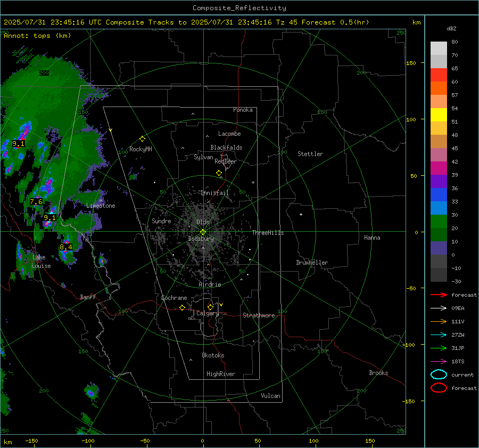Click the green 31JP arrow legend icon
Viewport: 479px width, 448px height.
439,348
